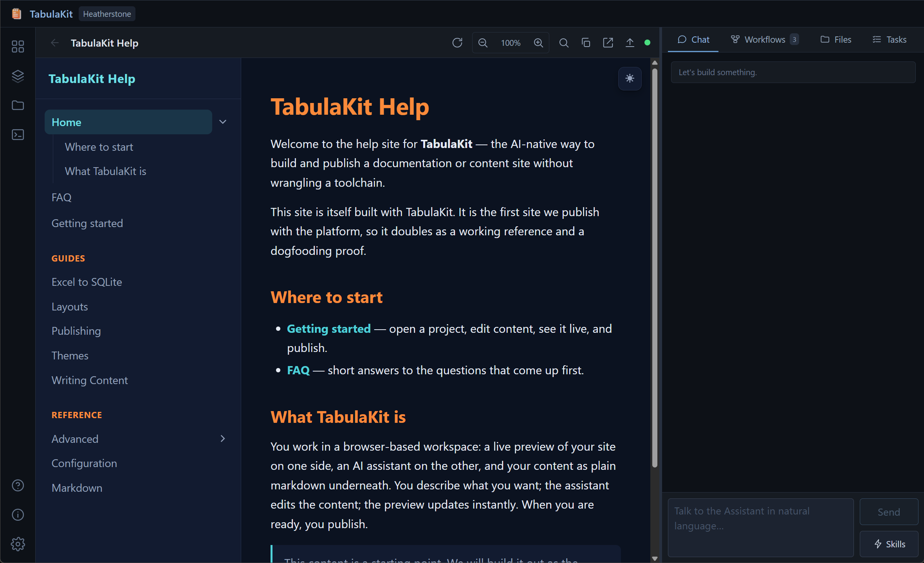The image size is (924, 563).
Task: Open the Layouts guide
Action: 70,307
